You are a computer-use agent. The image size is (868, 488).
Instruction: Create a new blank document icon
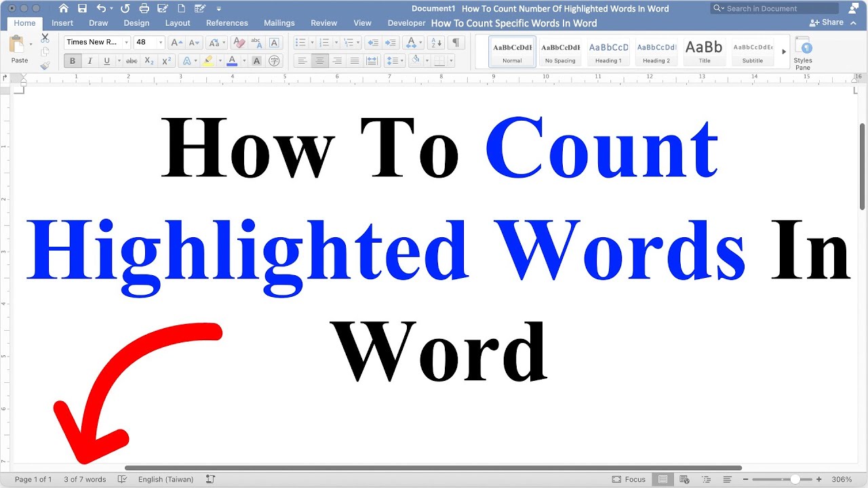[x=181, y=8]
